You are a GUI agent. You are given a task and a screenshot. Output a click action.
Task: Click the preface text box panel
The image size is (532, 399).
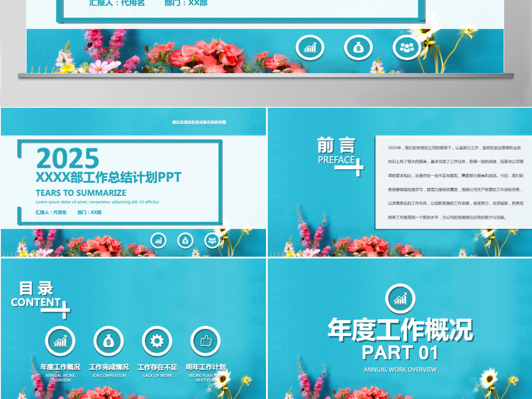coord(453,182)
